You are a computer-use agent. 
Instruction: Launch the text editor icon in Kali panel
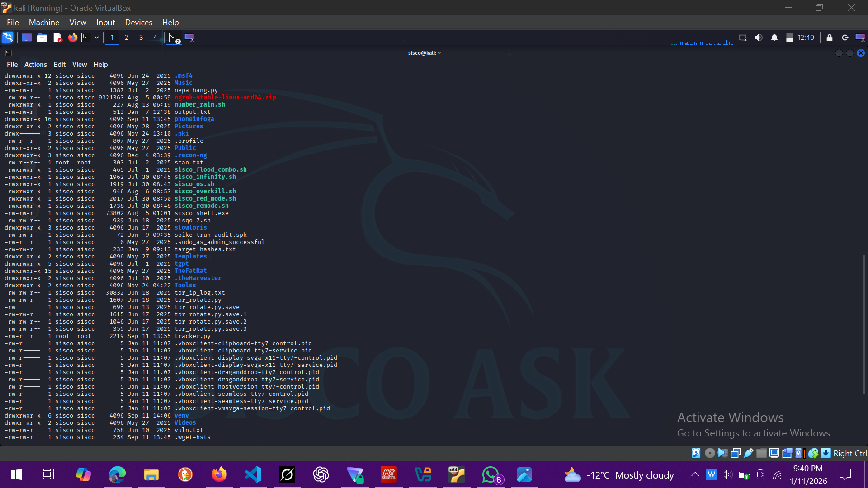click(x=57, y=38)
